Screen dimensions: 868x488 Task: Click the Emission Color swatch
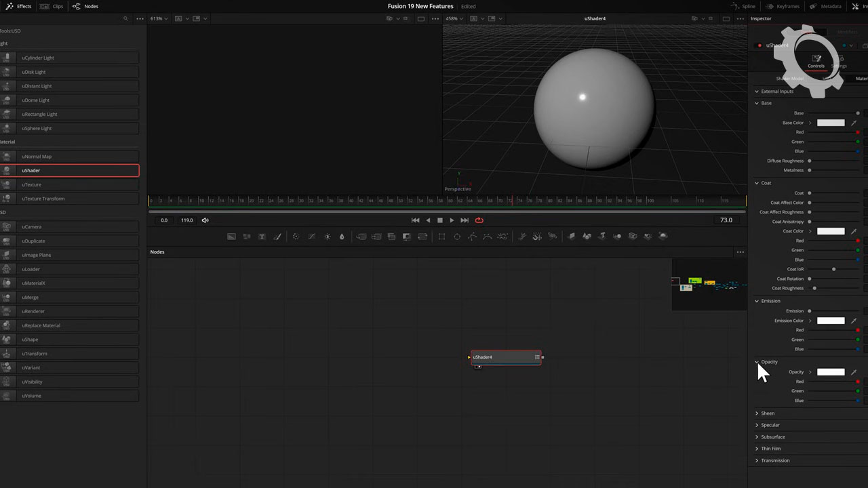click(831, 321)
